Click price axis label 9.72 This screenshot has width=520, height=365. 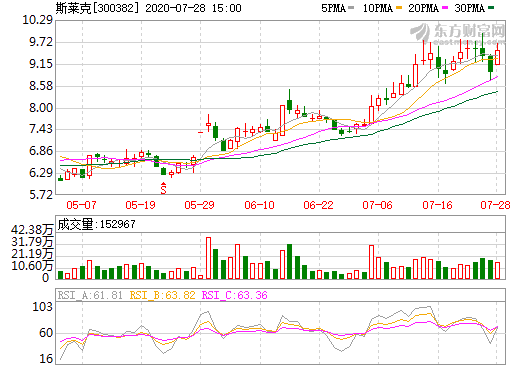[41, 42]
